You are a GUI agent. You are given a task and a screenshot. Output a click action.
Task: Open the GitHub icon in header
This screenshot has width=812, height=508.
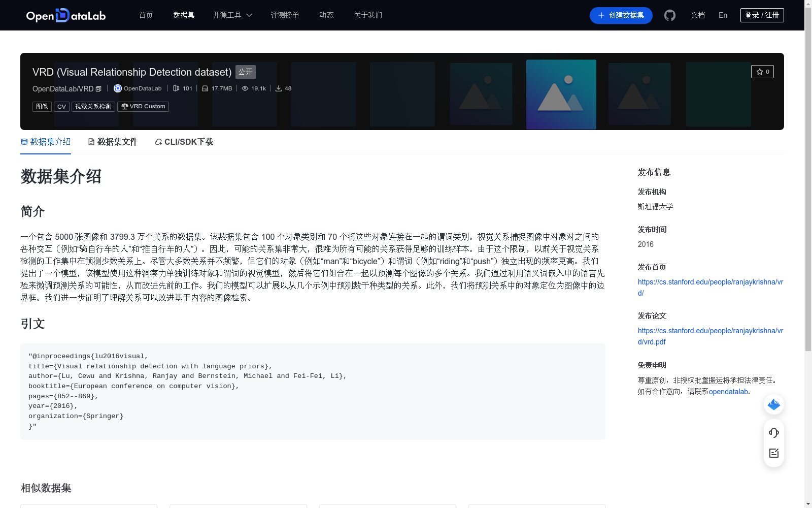click(670, 15)
